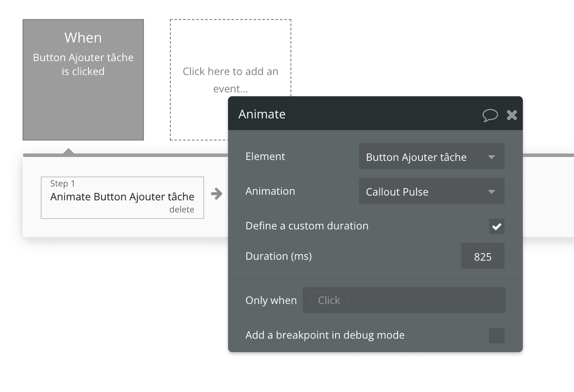Viewport: 574px width, 392px height.
Task: Click the Duration input showing 825
Action: 483,256
